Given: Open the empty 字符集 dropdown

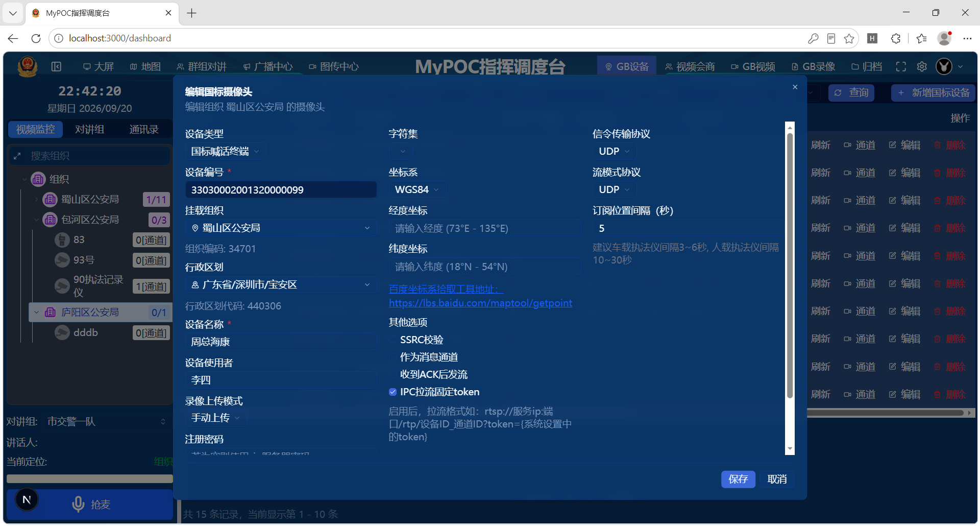Looking at the screenshot, I should tap(401, 151).
